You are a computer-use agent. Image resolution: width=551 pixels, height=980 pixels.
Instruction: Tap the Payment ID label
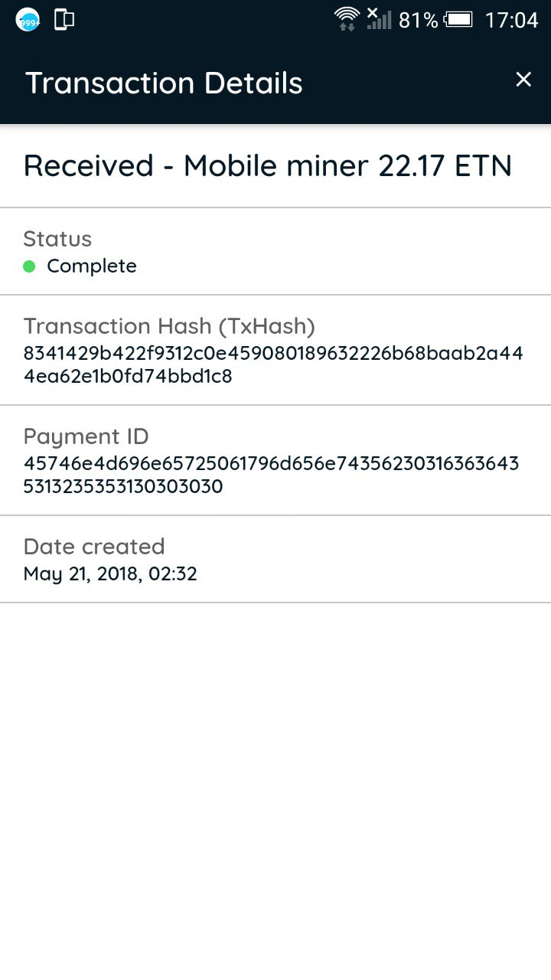[86, 436]
